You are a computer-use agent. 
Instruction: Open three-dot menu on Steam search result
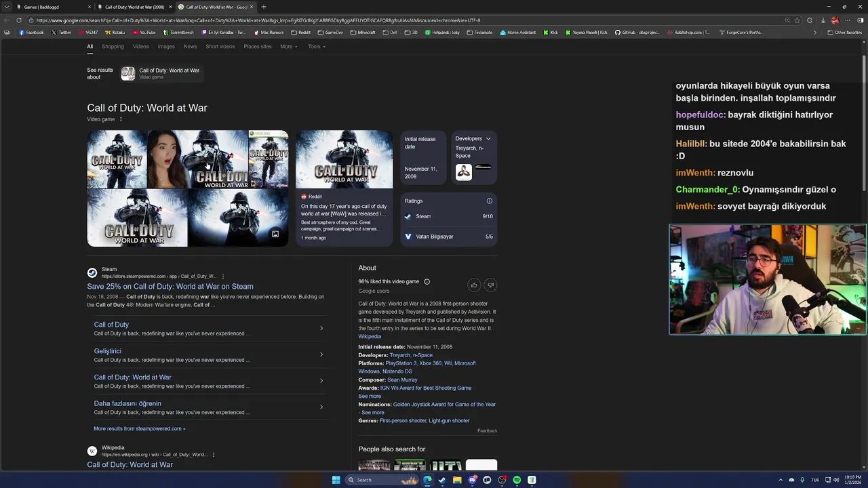coord(222,277)
